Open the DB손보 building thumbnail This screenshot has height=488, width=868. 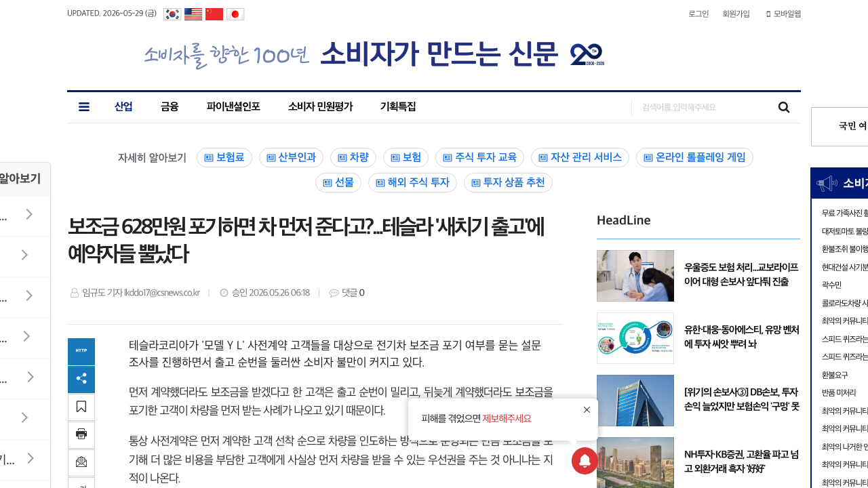635,401
